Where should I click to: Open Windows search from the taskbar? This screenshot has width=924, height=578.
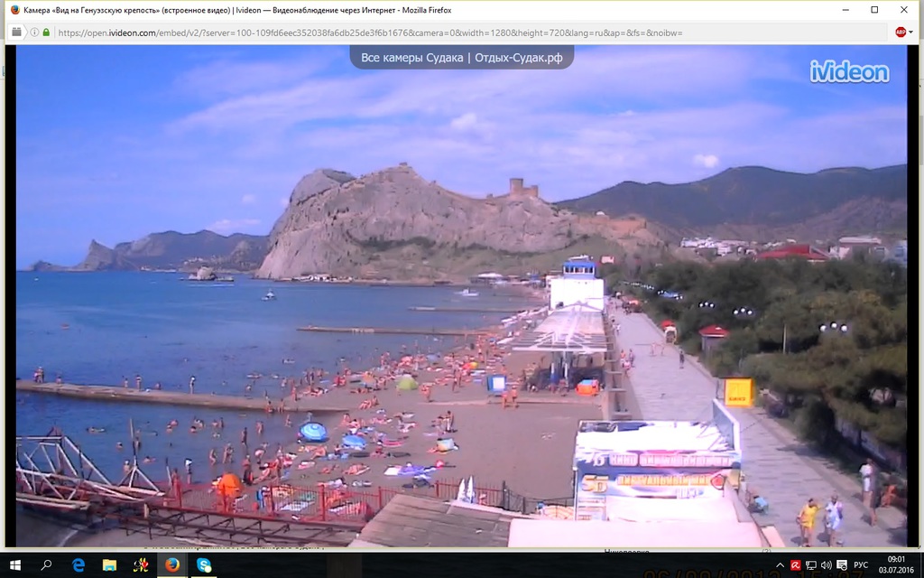point(46,564)
